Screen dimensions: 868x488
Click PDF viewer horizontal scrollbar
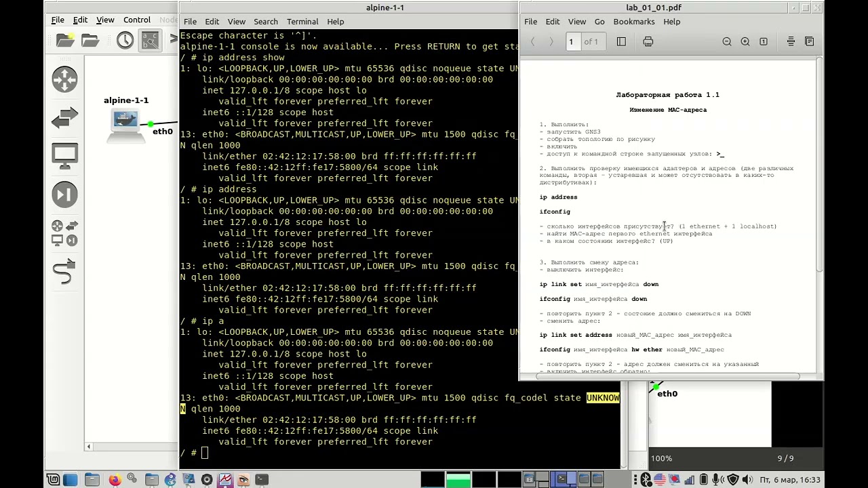[x=669, y=376]
